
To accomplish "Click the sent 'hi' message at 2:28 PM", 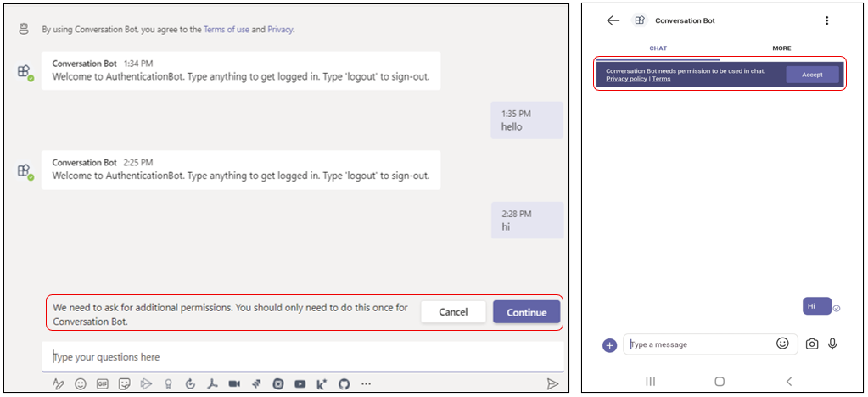I will coord(526,220).
